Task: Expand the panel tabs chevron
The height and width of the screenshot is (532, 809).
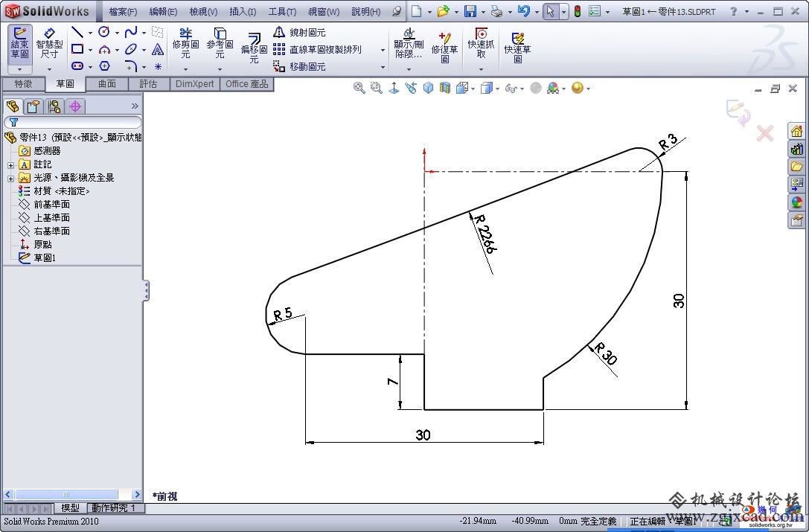Action: (x=135, y=106)
